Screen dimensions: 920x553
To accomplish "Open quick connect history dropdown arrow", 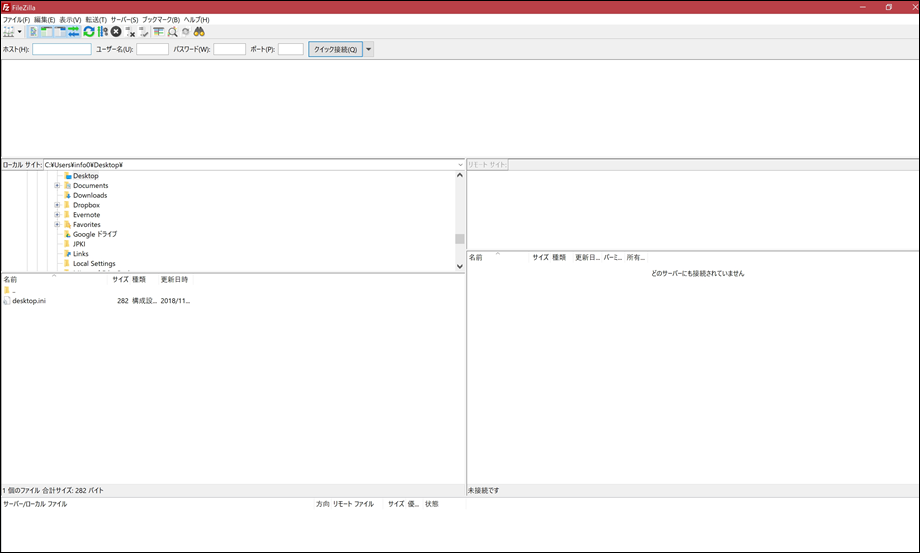I will 369,49.
